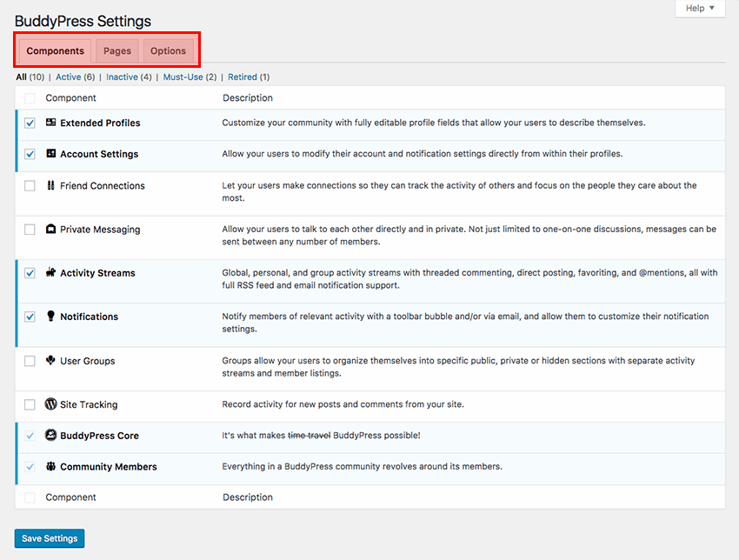Click the Activity Streams label
Image resolution: width=739 pixels, height=560 pixels.
tap(97, 273)
